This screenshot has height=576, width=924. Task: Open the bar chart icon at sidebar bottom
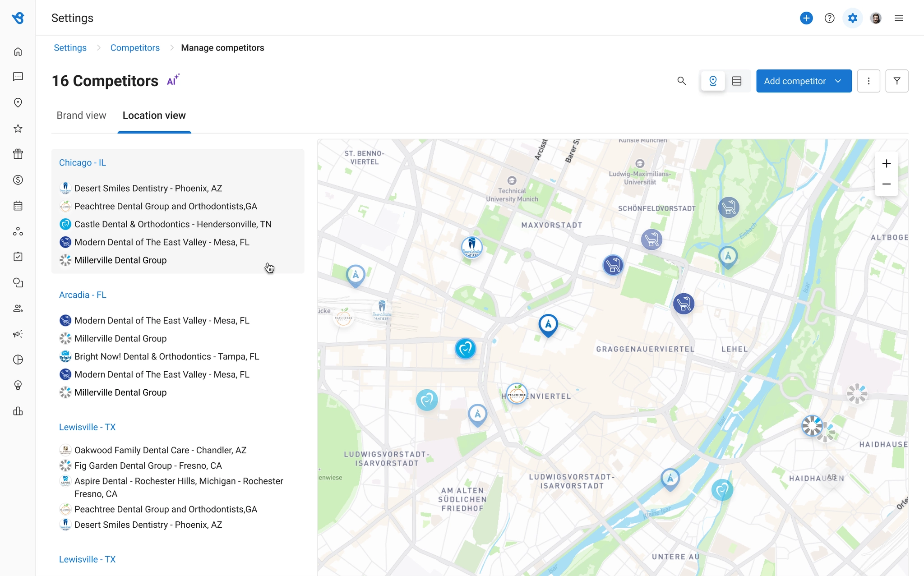point(18,411)
